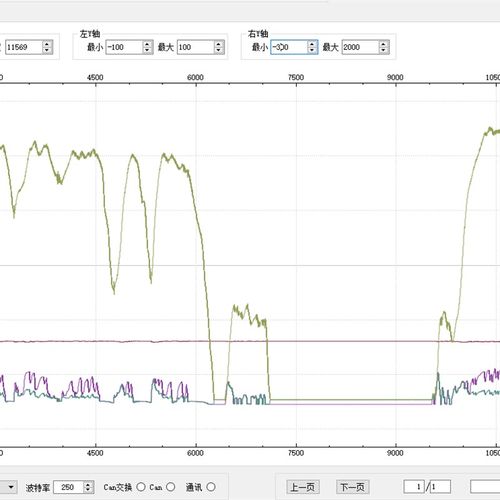Go to previous page with 上一页
500x500 pixels.
point(303,487)
